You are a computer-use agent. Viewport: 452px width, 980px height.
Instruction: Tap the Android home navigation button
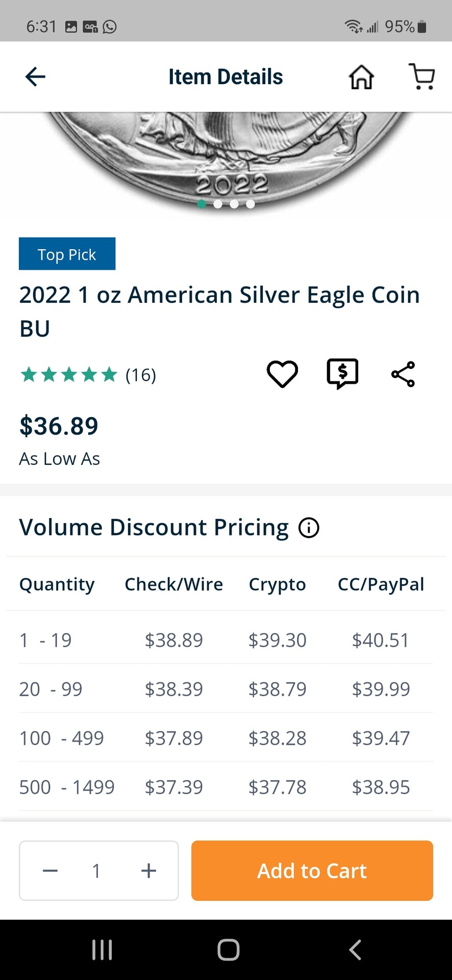[x=228, y=950]
